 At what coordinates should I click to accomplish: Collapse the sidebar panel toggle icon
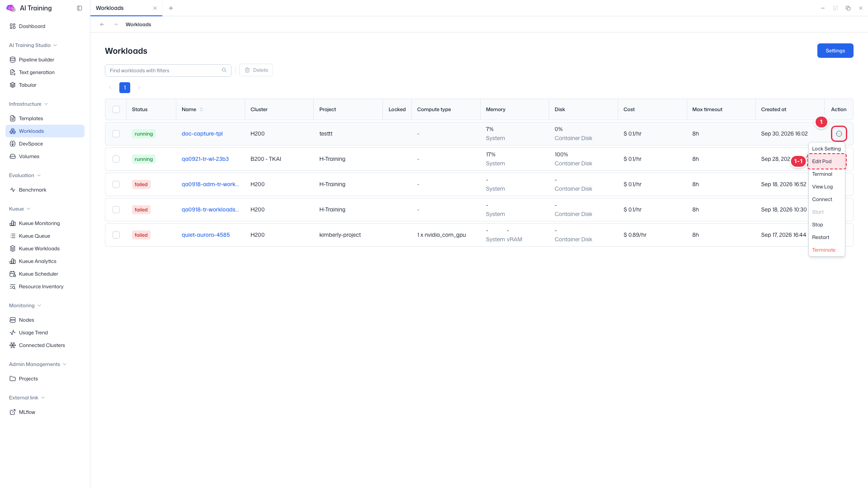click(x=80, y=8)
